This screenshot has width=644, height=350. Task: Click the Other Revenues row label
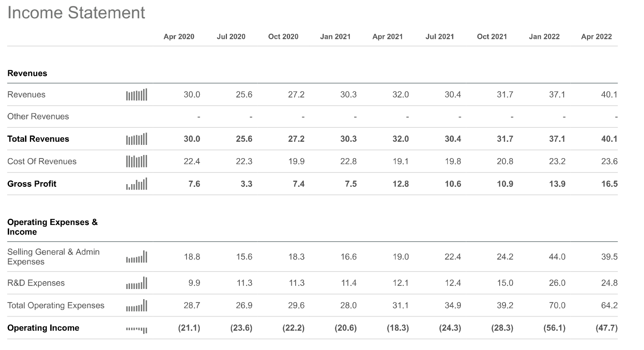point(38,117)
